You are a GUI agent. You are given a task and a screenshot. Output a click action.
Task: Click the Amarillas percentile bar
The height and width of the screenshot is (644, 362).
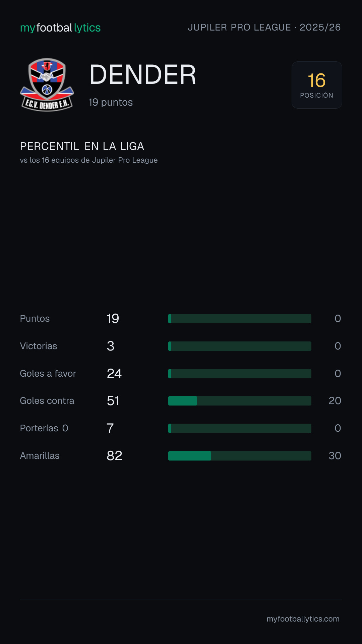(240, 456)
